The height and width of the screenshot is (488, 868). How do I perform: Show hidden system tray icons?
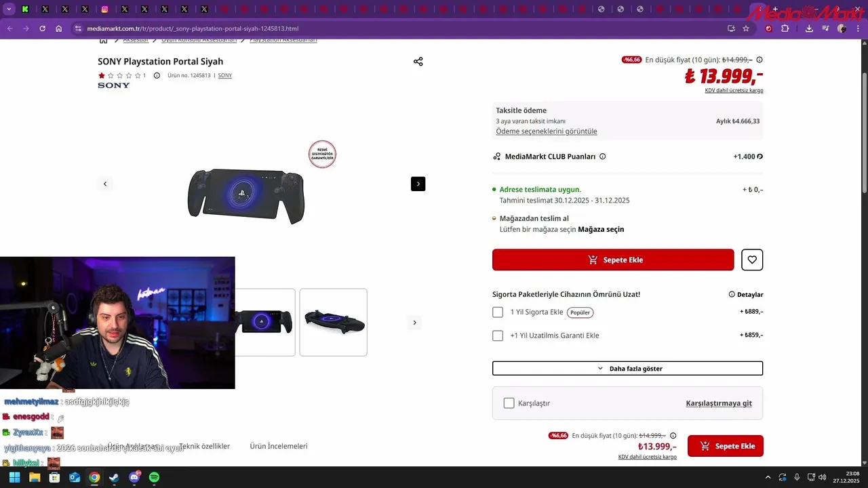point(768,477)
